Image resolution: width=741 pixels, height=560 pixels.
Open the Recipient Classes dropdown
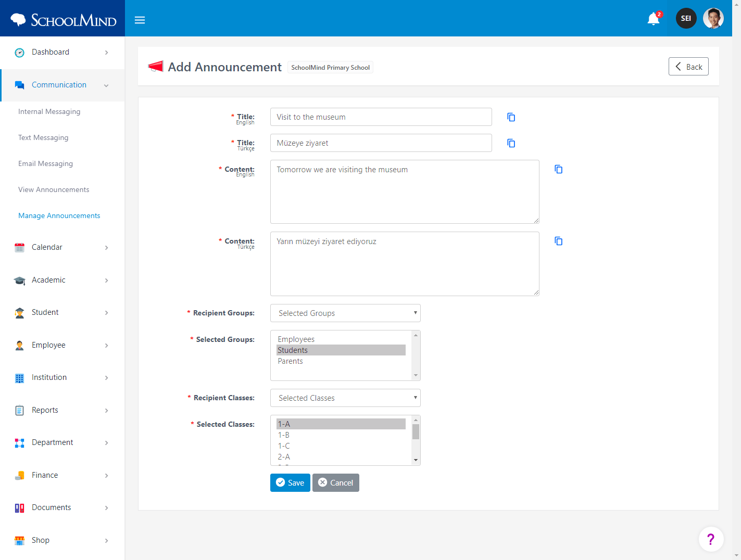click(345, 398)
